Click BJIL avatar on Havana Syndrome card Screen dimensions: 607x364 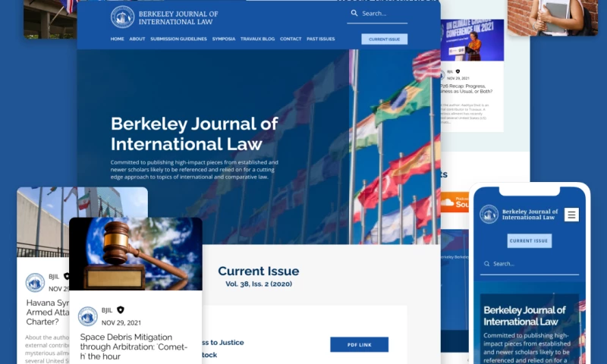click(x=35, y=282)
